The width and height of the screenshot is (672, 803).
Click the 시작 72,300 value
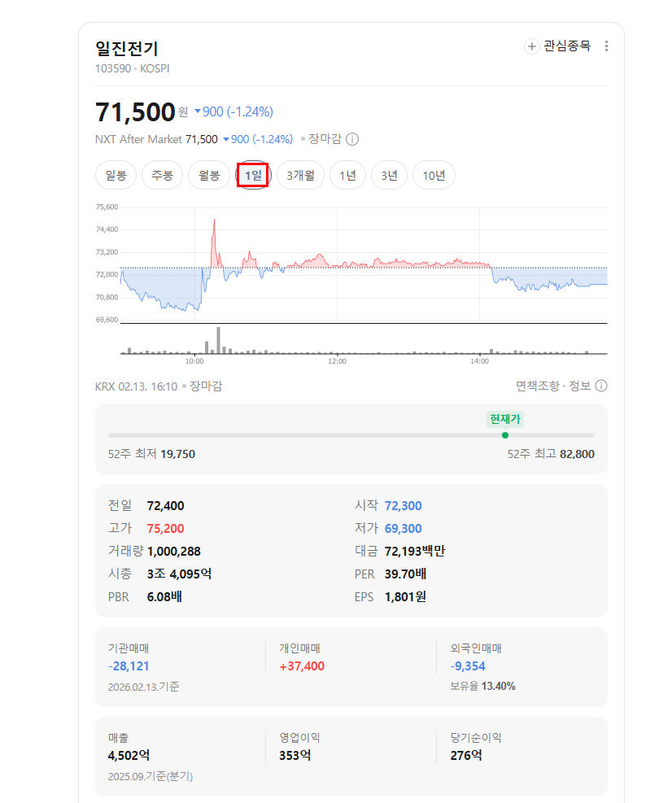403,506
